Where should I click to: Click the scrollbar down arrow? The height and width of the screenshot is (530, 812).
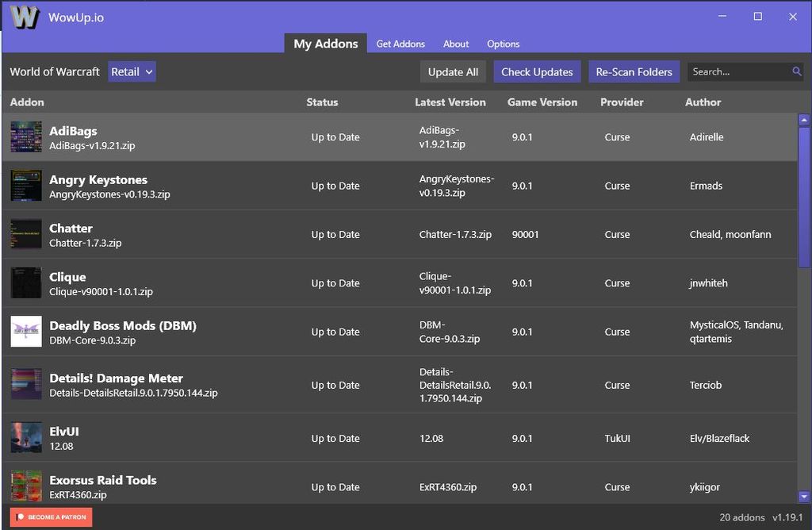click(x=804, y=497)
